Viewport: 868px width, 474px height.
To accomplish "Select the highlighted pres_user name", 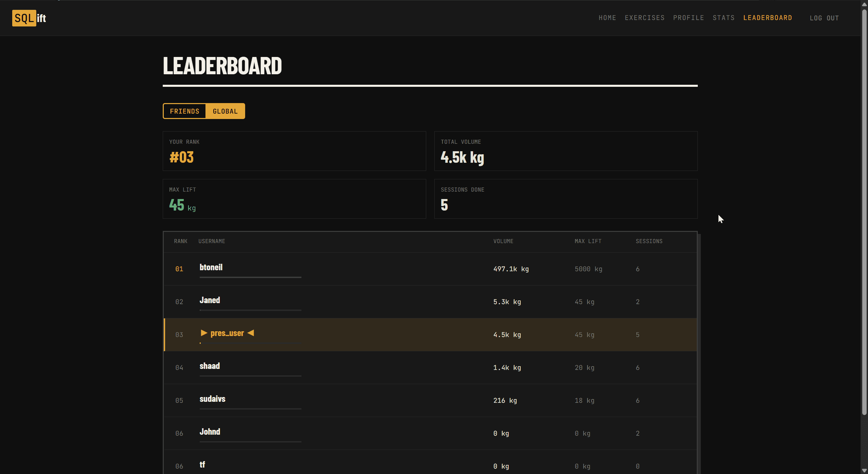I will 227,333.
